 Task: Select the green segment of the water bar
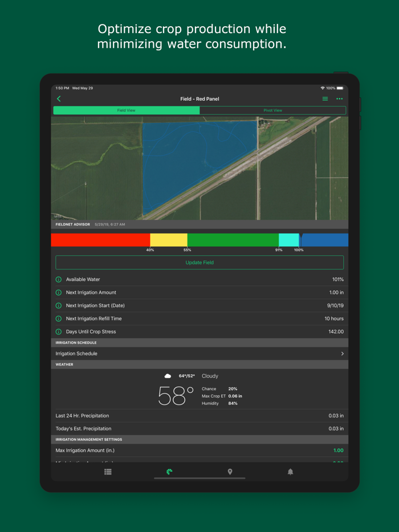coord(233,240)
